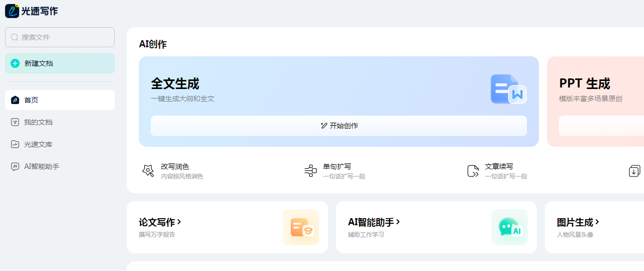Click the 模版丰富多场景原创 description
Screen dimensions: 644x271
coord(591,99)
